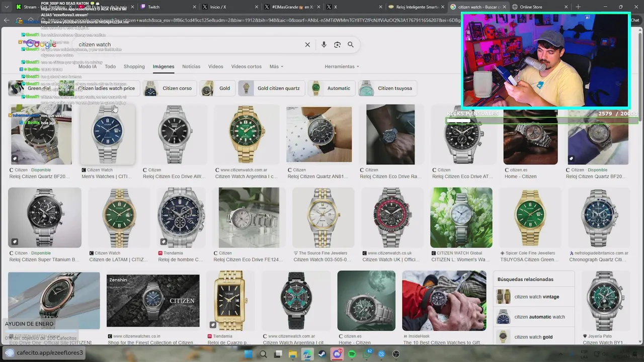
Task: Switch to the Inicio / X browser tab
Action: 230,7
